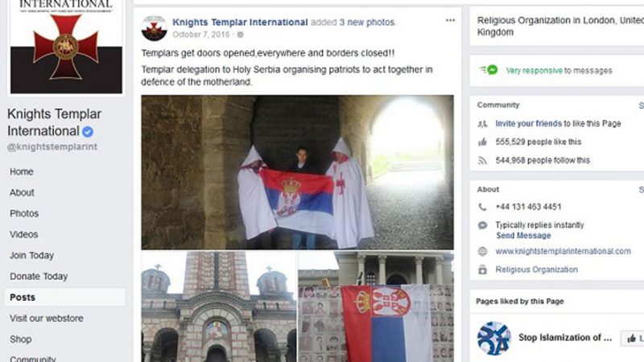Viewport: 644px width, 362px height.
Task: Open the Religious Organization category link
Action: [536, 269]
